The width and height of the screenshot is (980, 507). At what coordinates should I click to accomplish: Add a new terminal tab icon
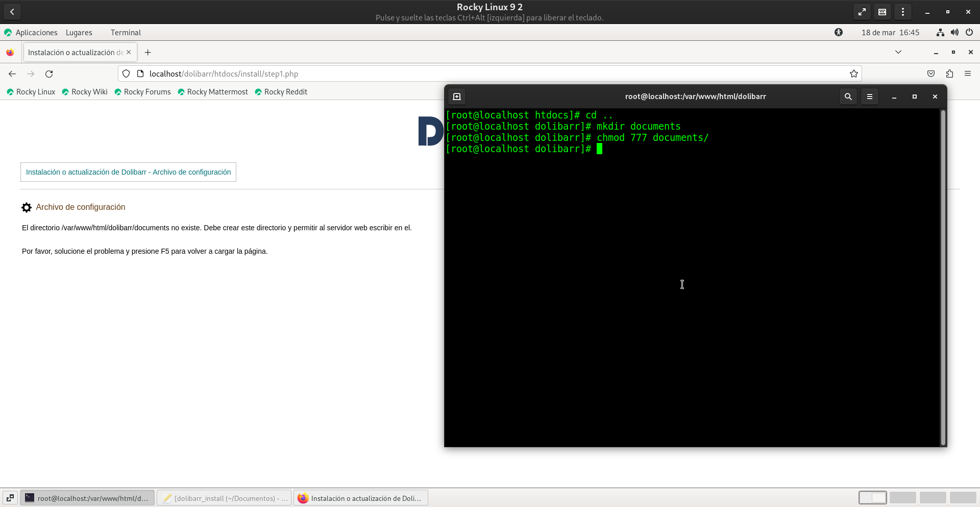(x=457, y=96)
